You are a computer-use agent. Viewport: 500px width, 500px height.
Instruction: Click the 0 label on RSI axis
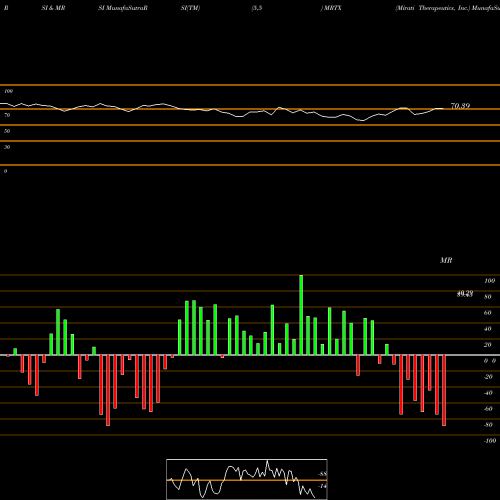click(x=5, y=171)
